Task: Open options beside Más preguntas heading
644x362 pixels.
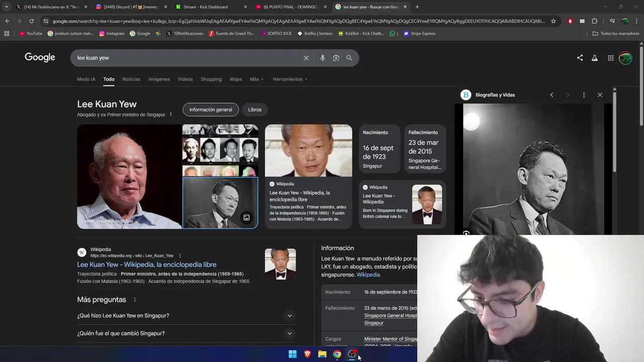Action: point(134,300)
